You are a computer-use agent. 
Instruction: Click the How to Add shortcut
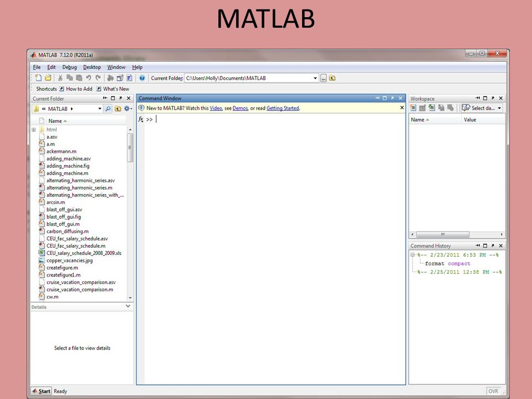tap(76, 89)
